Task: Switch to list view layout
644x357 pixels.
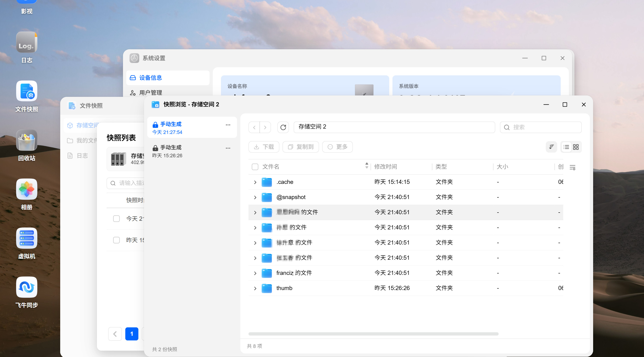Action: coord(566,147)
